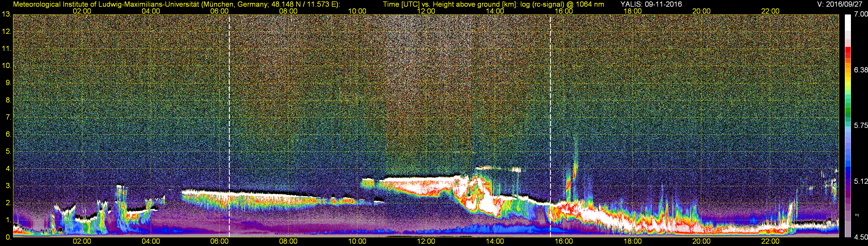Screen dimensions: 868x246
Task: Click the 5 km height axis label
Action: click(x=8, y=151)
